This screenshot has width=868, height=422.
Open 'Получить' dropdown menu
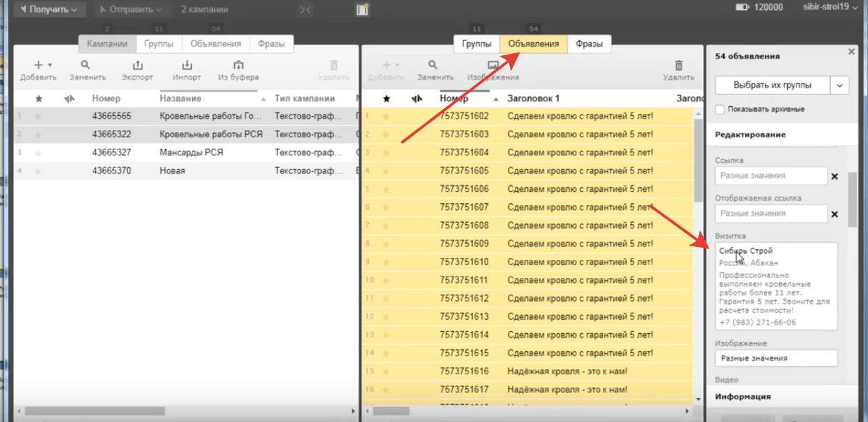click(48, 9)
